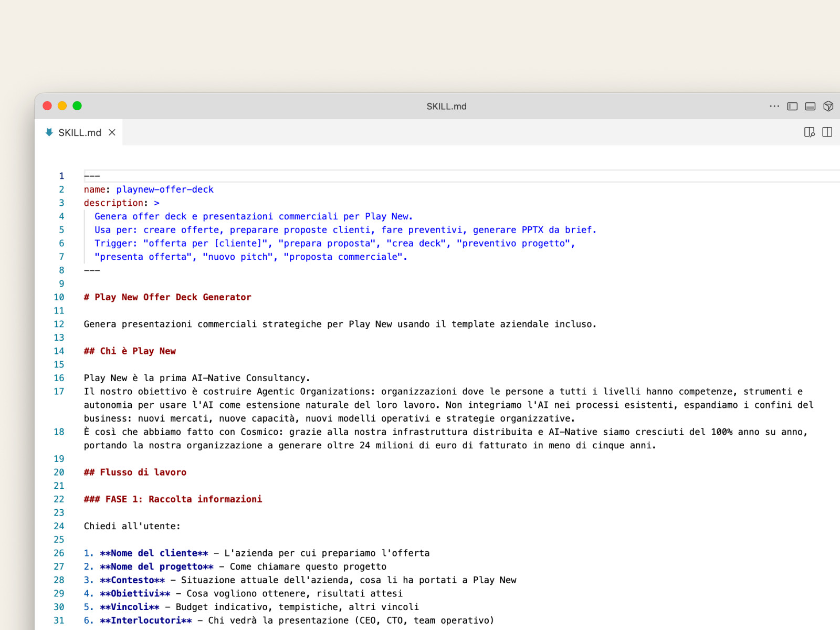Click the green fullscreen window button
The image size is (840, 630).
[77, 106]
